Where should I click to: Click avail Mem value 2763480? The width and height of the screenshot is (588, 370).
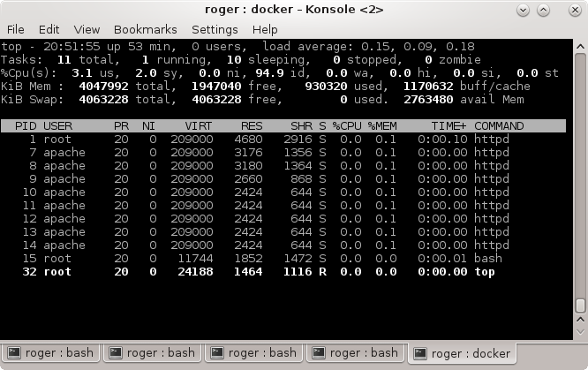coord(428,100)
